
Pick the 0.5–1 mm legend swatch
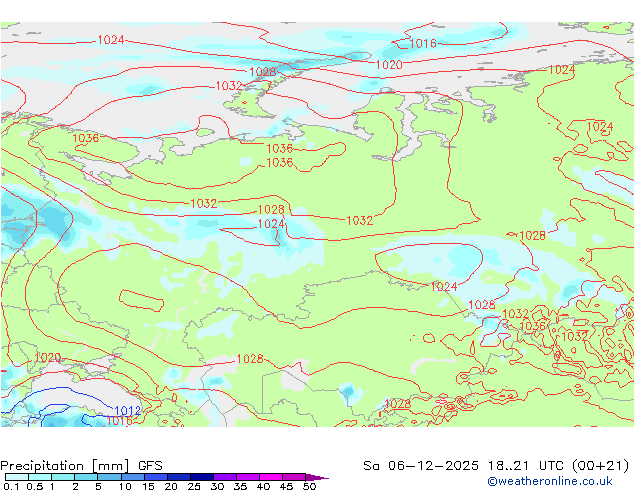coord(40,477)
